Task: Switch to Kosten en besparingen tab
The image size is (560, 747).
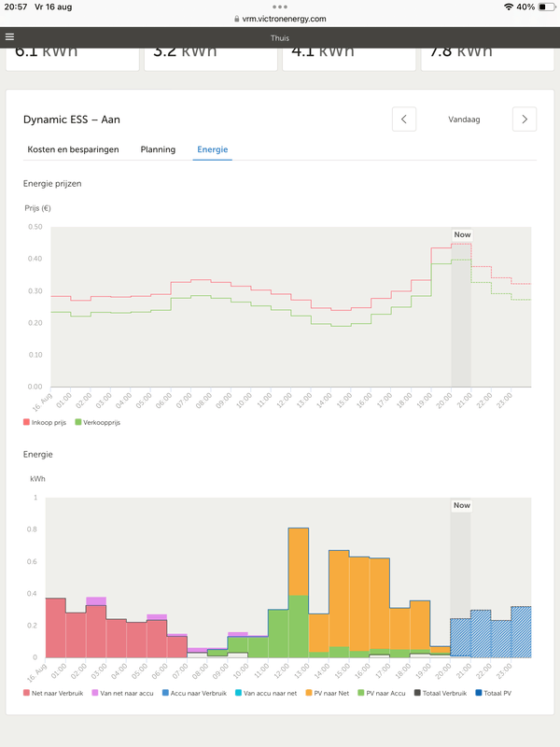Action: click(x=71, y=149)
